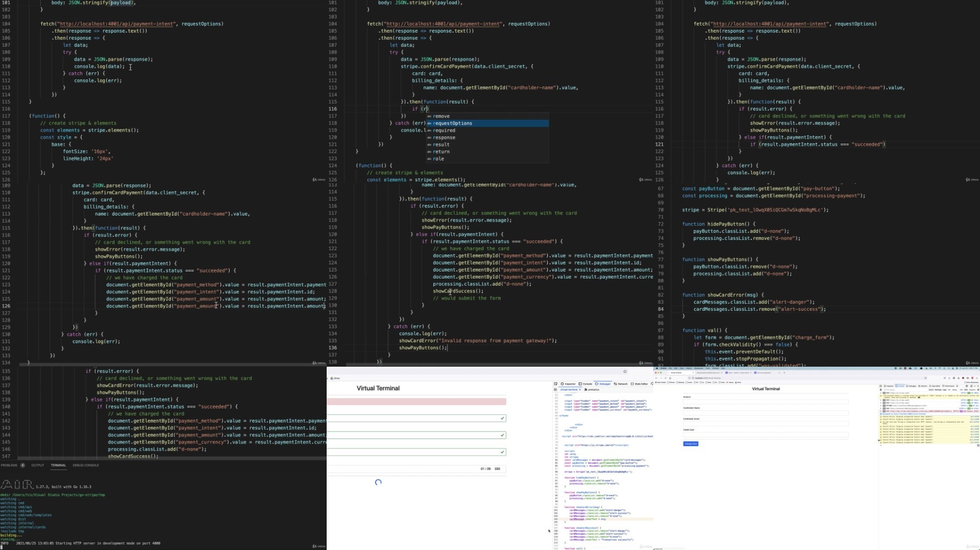Toggle the Logs filter in the console toolbar
Screen dimensions: 980x550
tap(945, 390)
